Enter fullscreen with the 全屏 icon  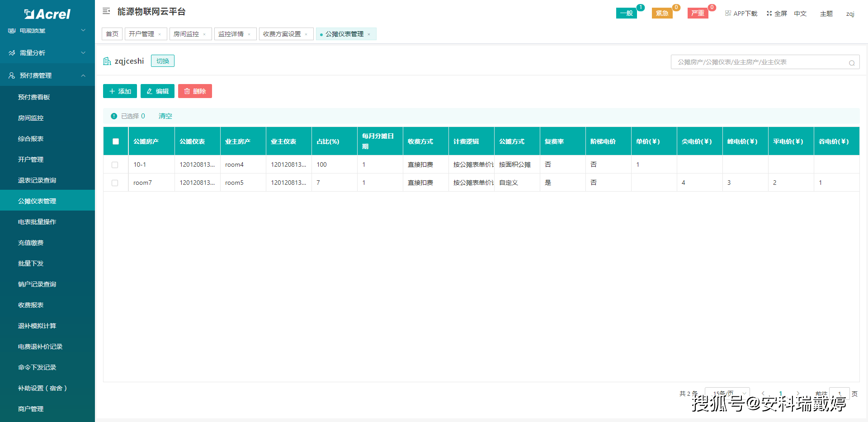pos(769,14)
